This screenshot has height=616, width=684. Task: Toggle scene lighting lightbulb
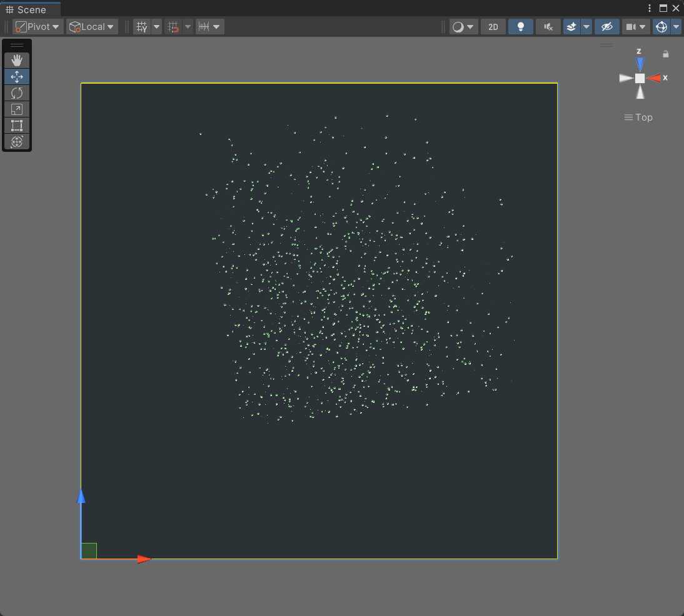[520, 27]
